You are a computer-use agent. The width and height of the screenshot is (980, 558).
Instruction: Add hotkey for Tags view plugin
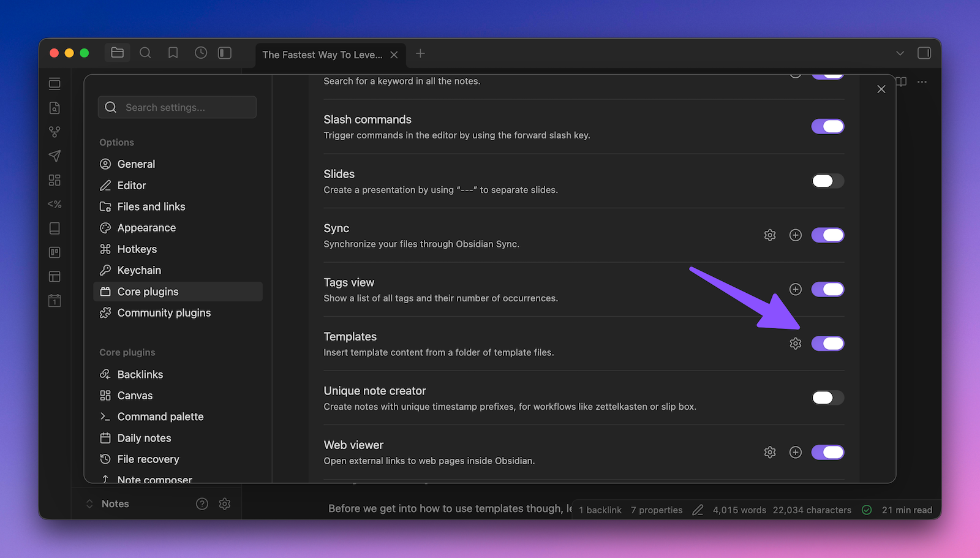click(795, 289)
